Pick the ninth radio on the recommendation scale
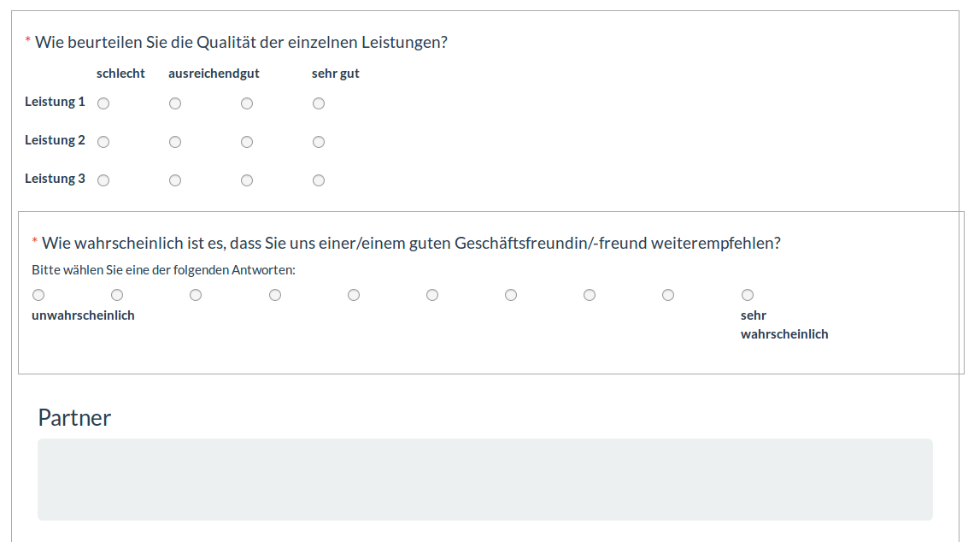Screen dimensions: 980x542 click(668, 295)
